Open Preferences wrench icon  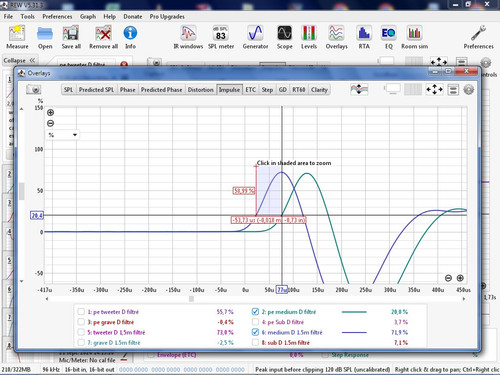tap(478, 37)
